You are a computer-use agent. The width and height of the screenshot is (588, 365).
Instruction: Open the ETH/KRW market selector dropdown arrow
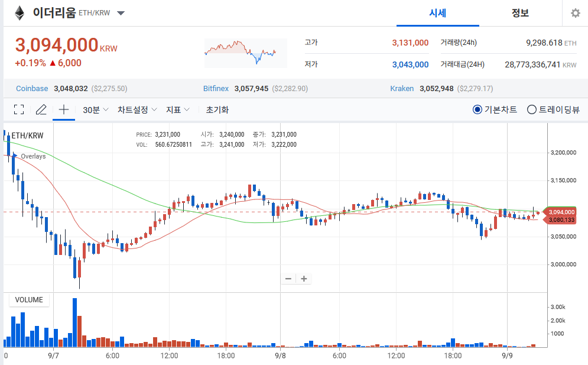121,13
